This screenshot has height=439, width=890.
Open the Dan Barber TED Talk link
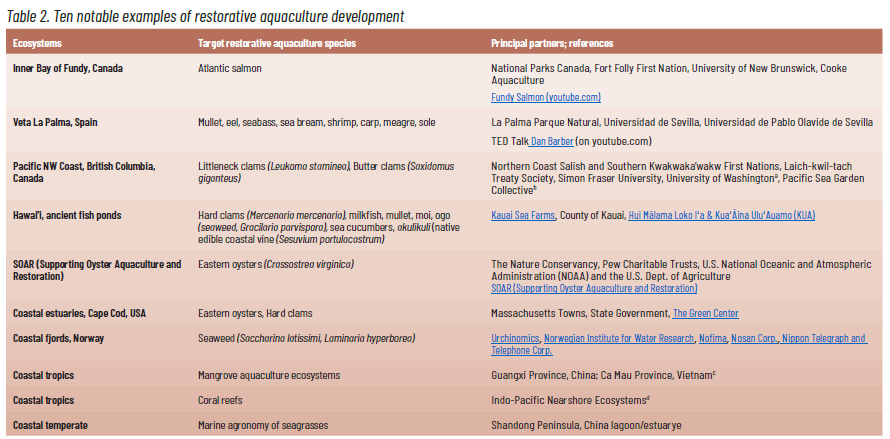(x=552, y=141)
